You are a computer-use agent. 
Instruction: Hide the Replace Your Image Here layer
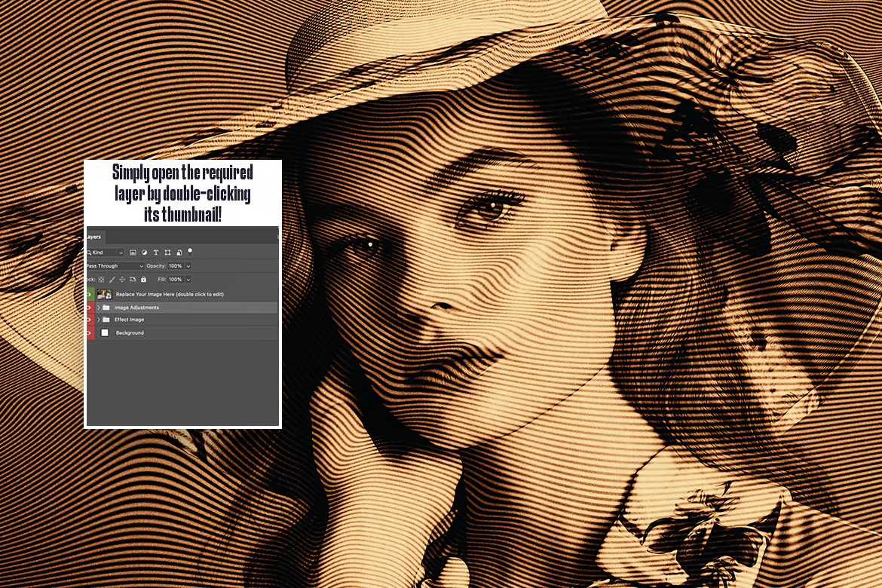(88, 294)
